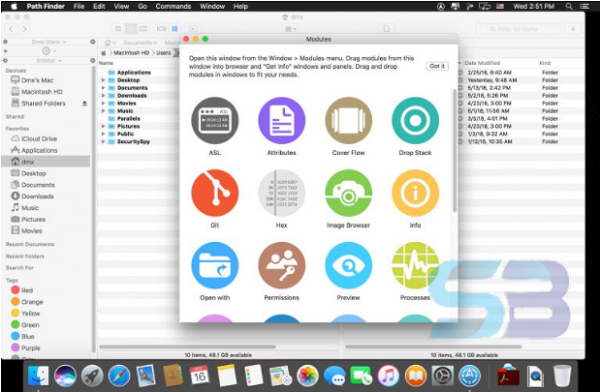Image resolution: width=600 pixels, height=392 pixels.
Task: Select the Open with module icon
Action: (215, 265)
